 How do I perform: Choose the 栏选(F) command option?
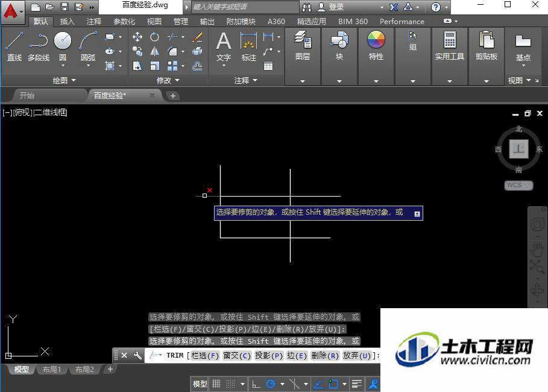205,356
